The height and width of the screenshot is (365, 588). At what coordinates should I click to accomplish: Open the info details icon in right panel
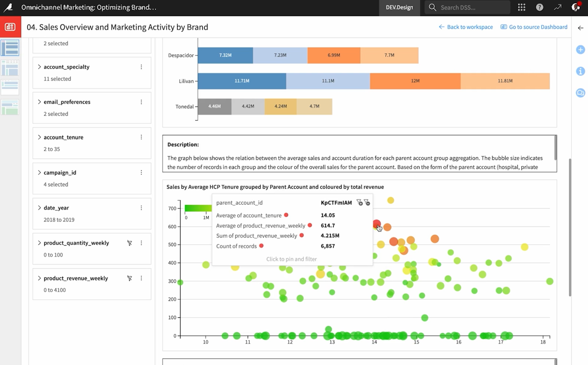580,71
